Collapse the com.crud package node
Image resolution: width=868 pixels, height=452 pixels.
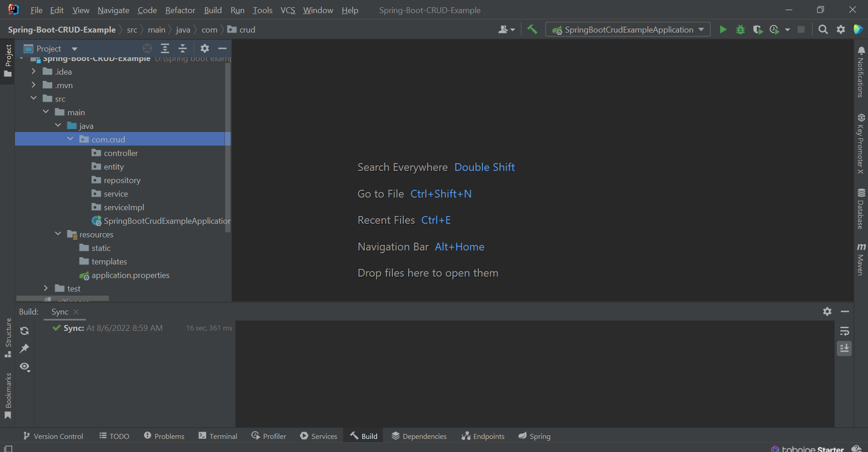tap(71, 139)
